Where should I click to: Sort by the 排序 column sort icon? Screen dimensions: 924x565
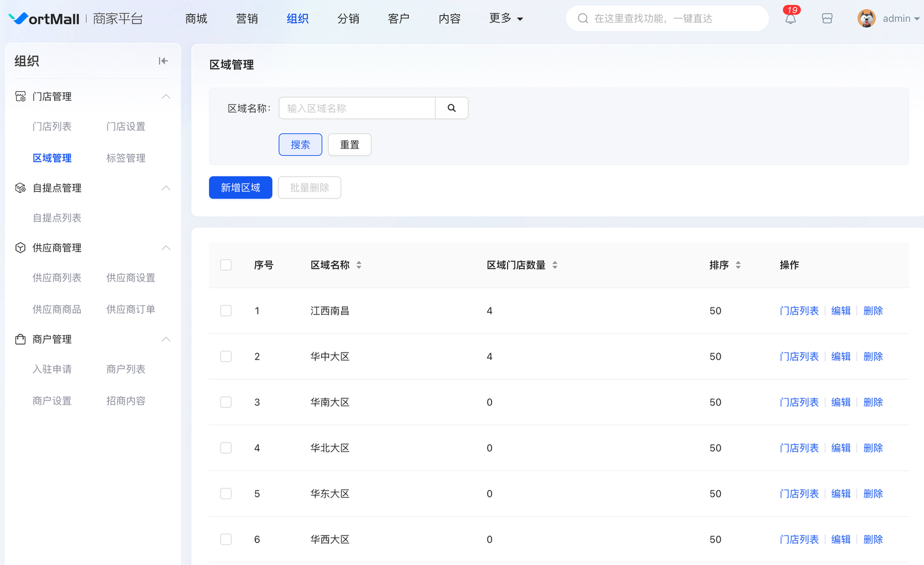738,265
